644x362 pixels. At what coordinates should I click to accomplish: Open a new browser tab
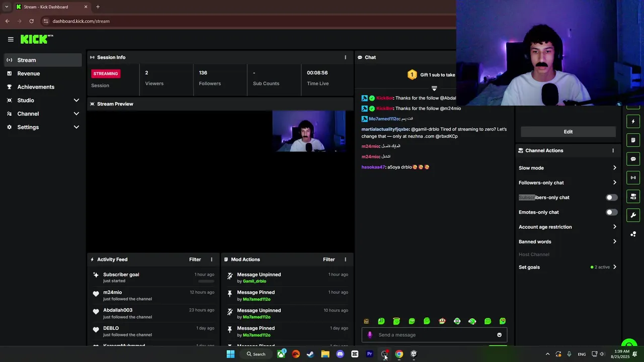98,7
